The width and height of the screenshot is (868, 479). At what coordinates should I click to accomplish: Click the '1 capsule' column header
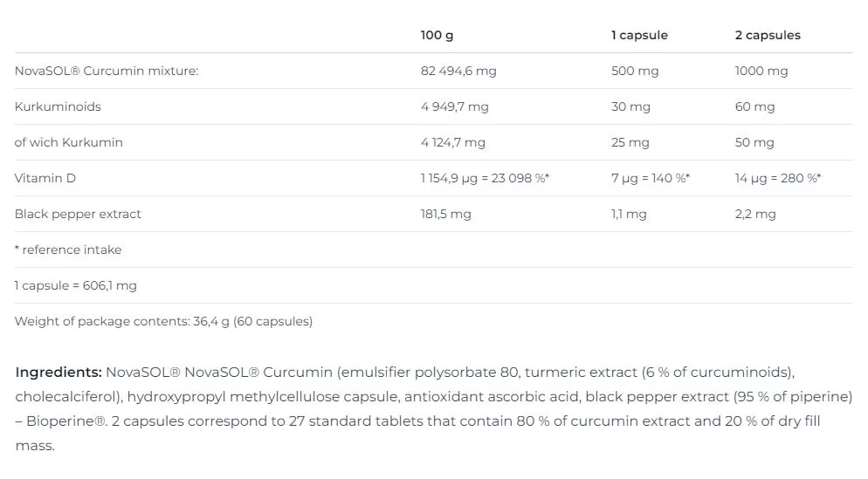pyautogui.click(x=639, y=35)
